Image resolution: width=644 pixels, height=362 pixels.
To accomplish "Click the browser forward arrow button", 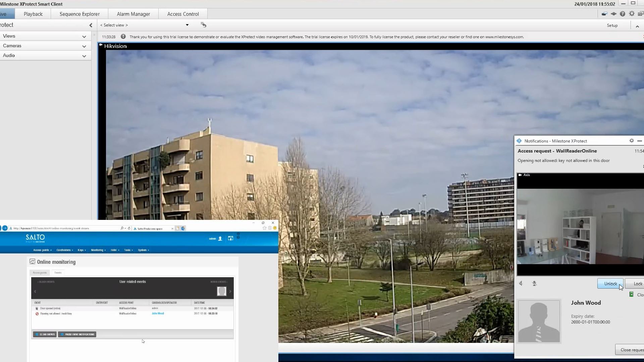I will click(5, 228).
